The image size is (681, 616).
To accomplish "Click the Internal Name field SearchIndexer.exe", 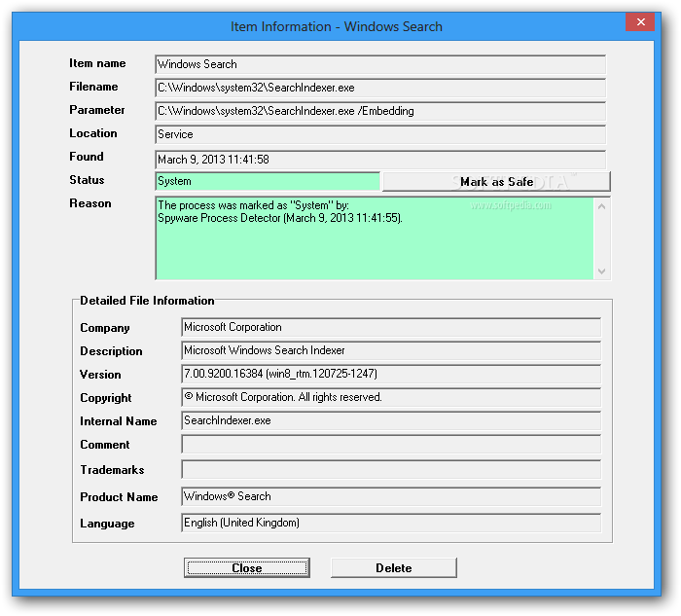I will coord(391,420).
